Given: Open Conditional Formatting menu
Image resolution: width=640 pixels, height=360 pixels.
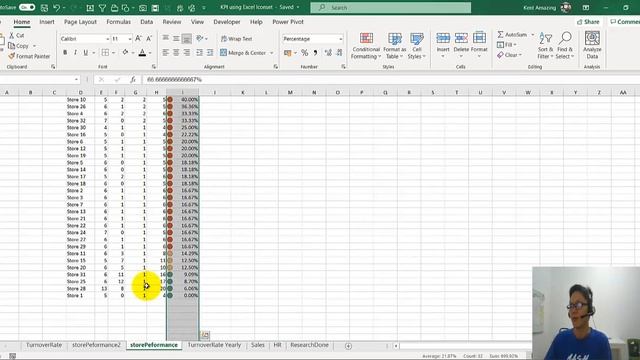Looking at the screenshot, I should click(366, 46).
